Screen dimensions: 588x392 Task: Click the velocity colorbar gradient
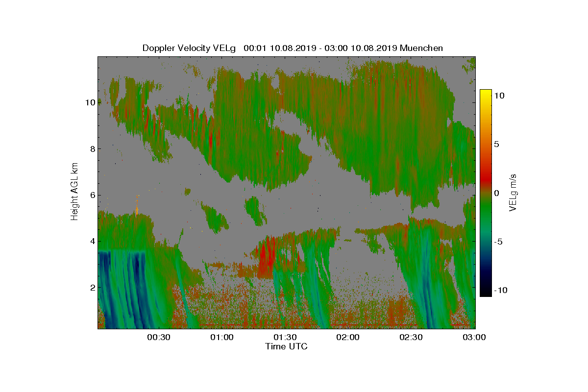tap(486, 193)
